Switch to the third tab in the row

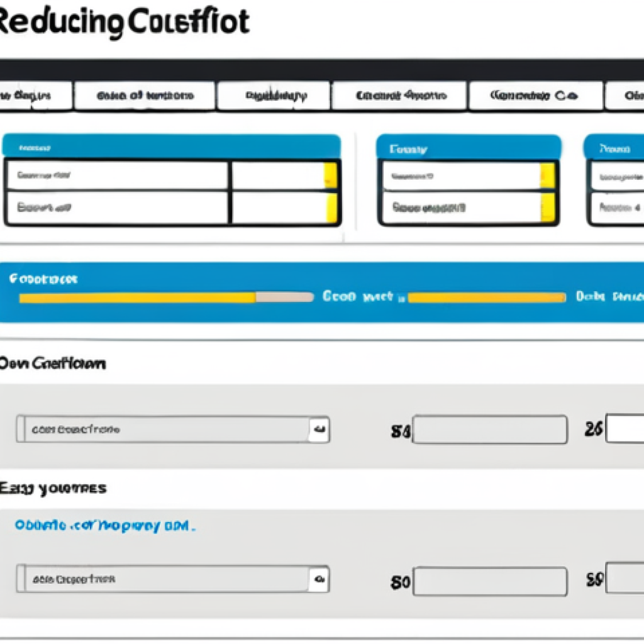(x=274, y=96)
